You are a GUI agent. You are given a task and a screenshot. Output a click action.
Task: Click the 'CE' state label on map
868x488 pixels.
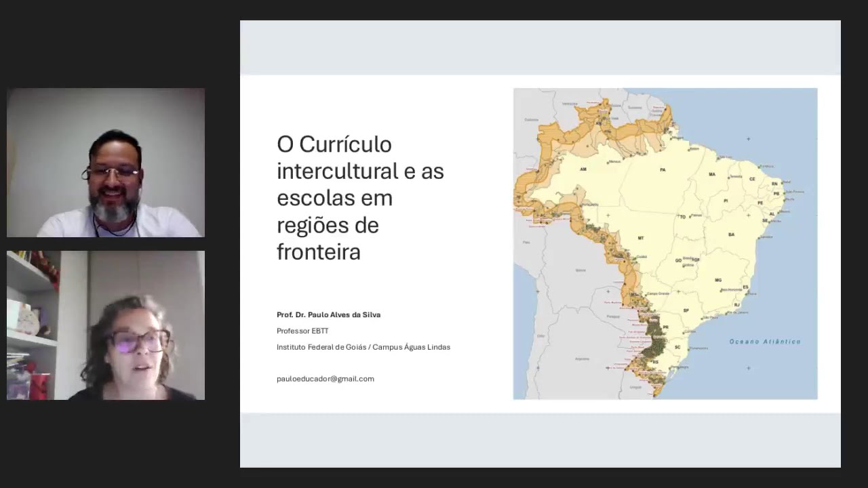(752, 179)
